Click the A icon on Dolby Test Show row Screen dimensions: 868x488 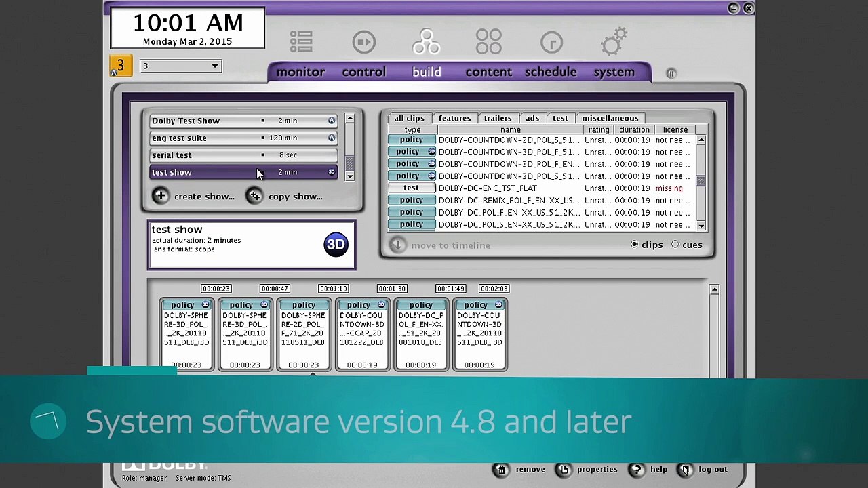point(332,121)
